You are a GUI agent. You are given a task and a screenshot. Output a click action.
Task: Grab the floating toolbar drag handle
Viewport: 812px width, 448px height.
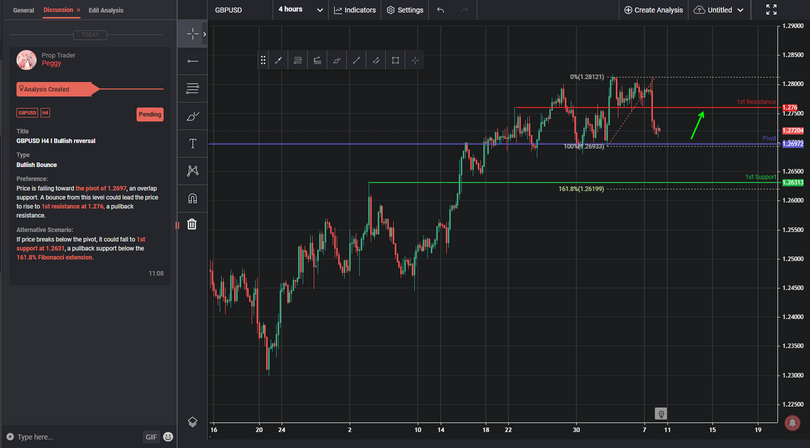263,61
